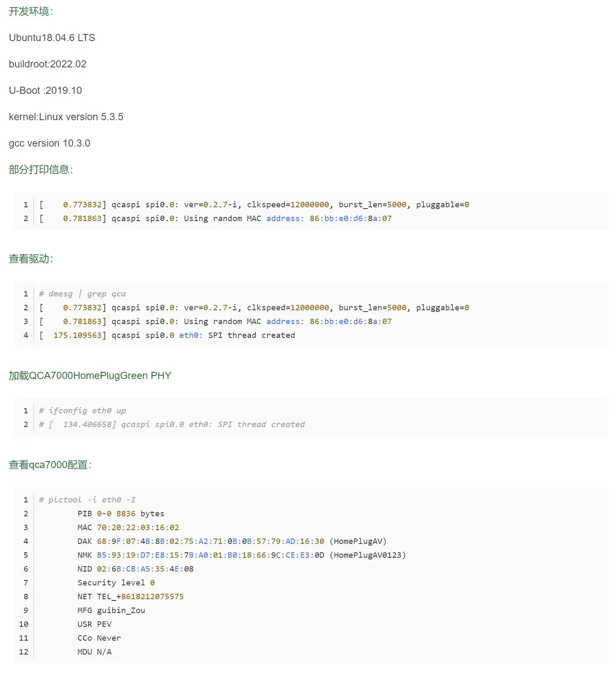The image size is (616, 675).
Task: Click the Security level 0 line
Action: (116, 583)
